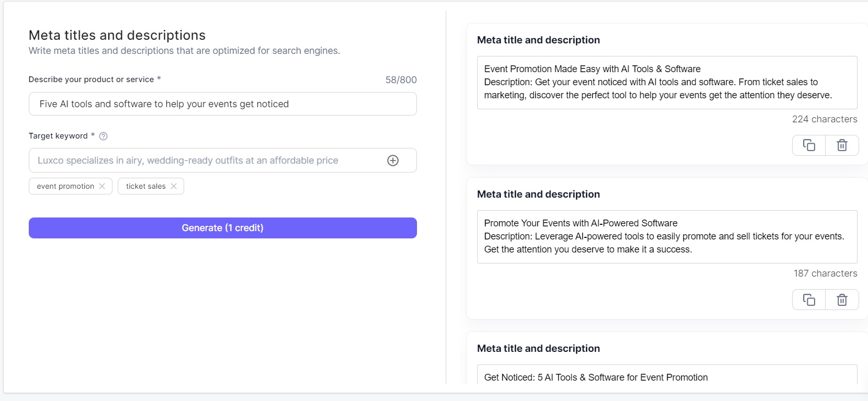Select the "ticket sales" tag label

145,186
